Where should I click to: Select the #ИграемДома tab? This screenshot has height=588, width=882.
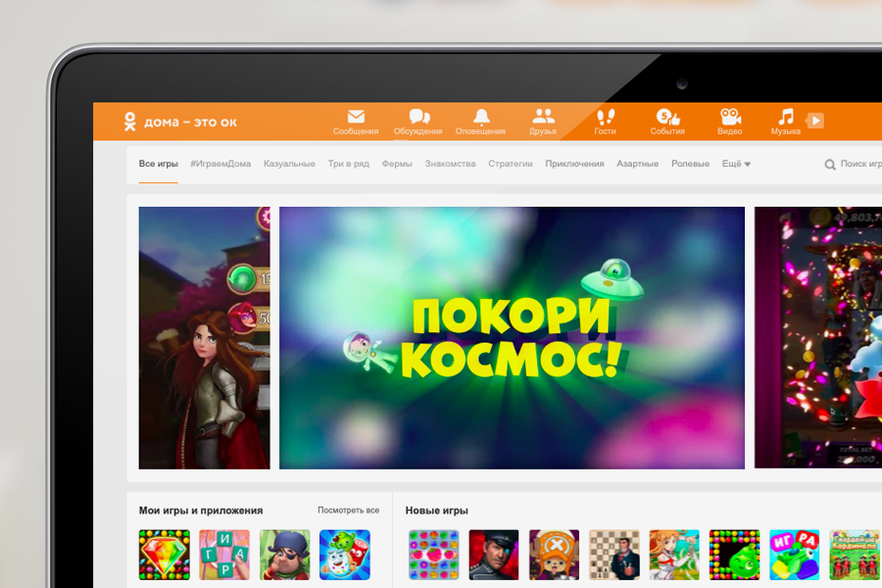[220, 164]
